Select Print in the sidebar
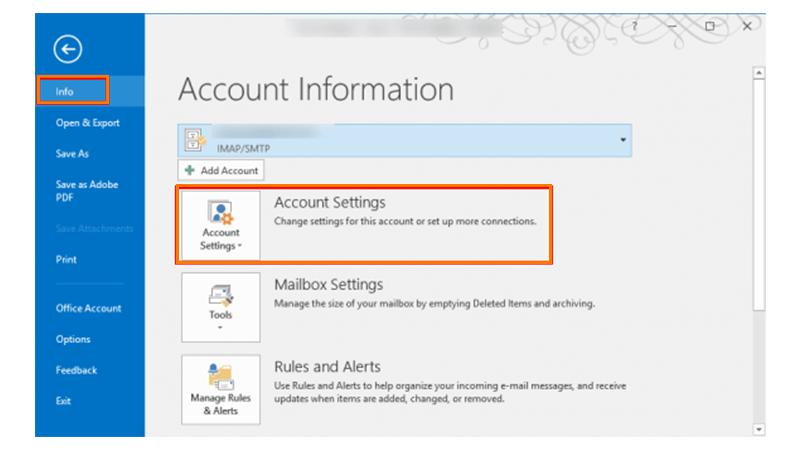 coord(66,259)
